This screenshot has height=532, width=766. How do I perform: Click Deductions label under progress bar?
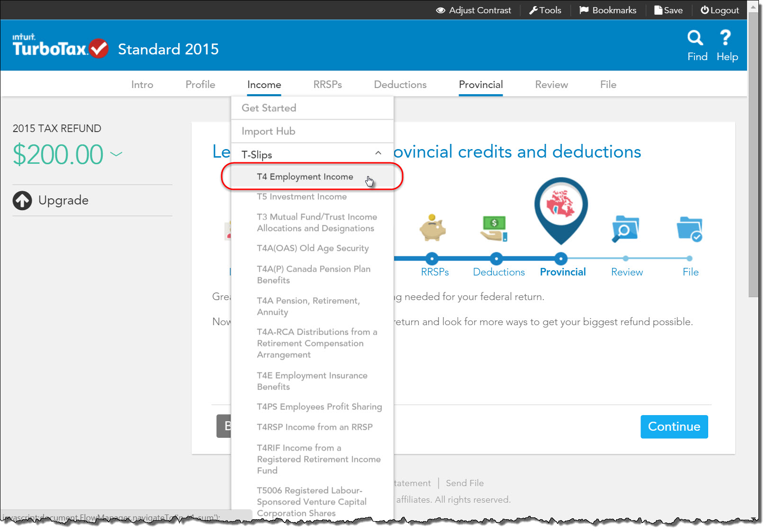pyautogui.click(x=499, y=272)
